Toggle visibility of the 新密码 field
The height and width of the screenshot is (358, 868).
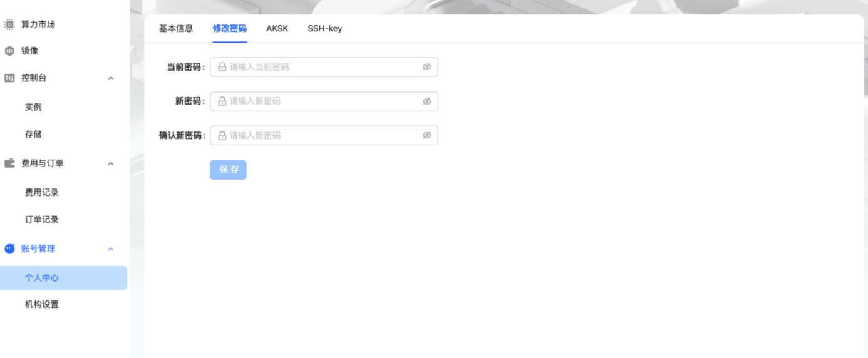tap(427, 101)
